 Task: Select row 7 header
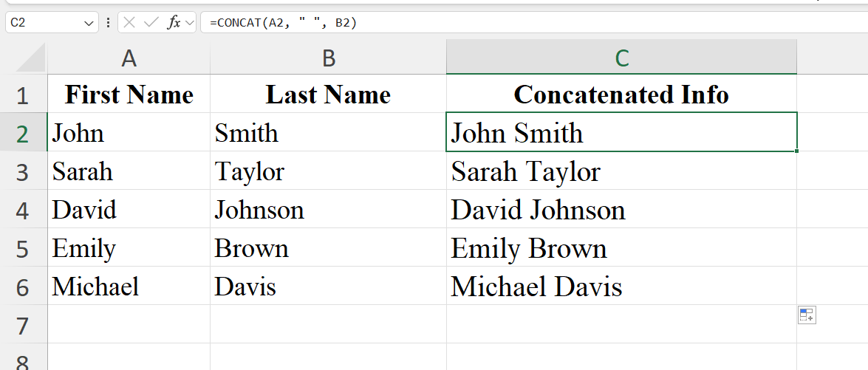22,325
